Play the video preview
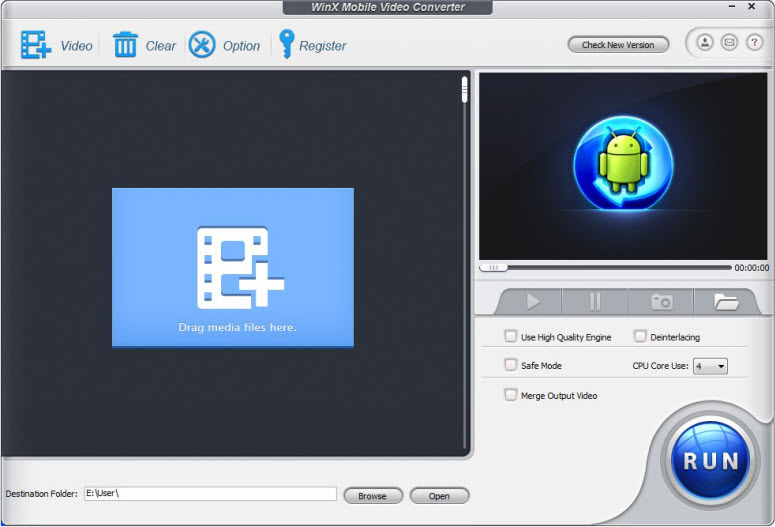Screen dimensions: 775x527 click(x=531, y=301)
